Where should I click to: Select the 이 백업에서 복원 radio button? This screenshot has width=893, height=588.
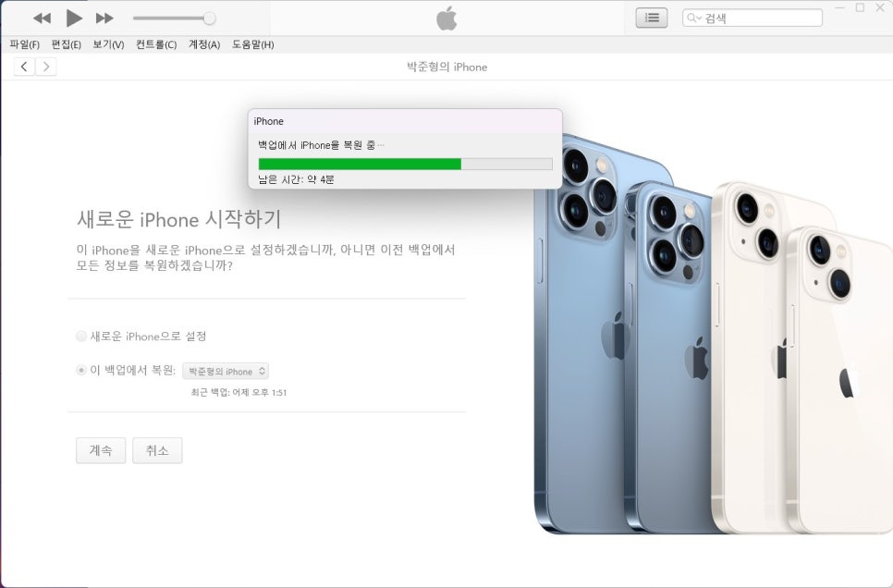81,371
